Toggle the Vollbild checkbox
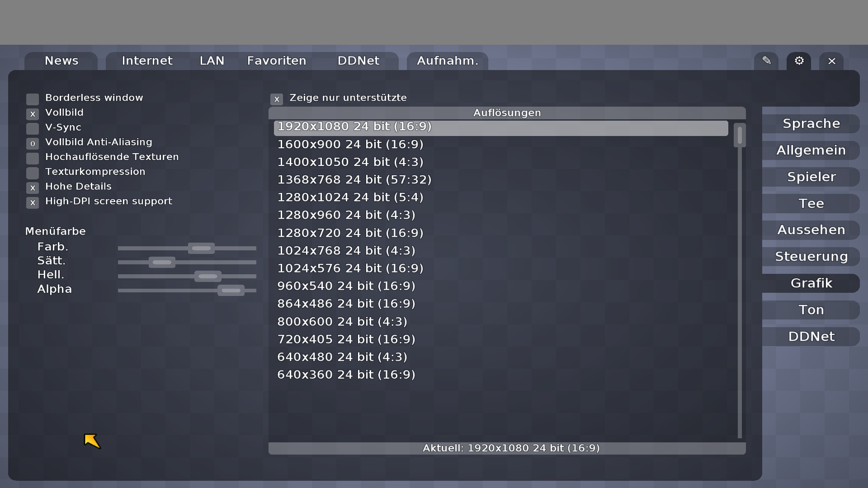 pyautogui.click(x=33, y=114)
